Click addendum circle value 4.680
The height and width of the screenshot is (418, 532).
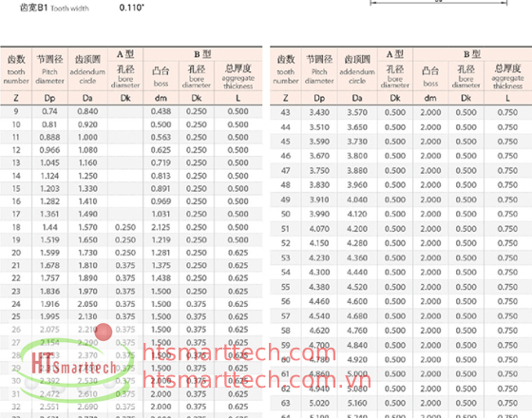(x=357, y=315)
